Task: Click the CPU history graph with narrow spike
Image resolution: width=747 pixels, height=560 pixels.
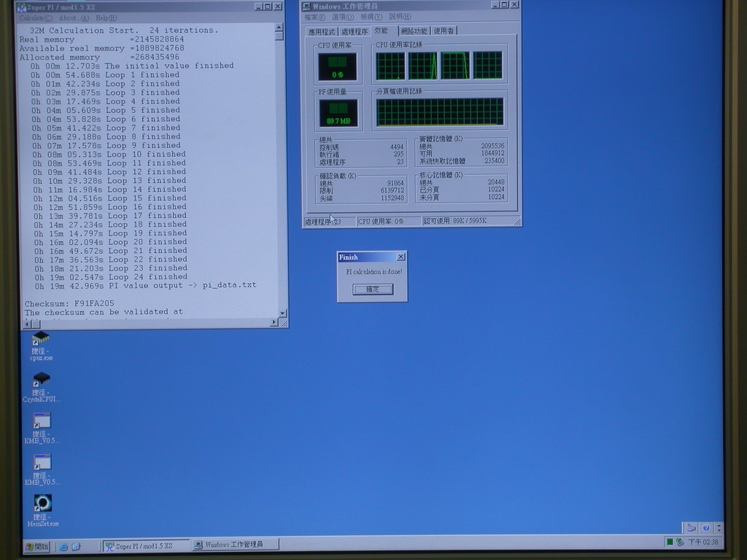Action: (422, 65)
